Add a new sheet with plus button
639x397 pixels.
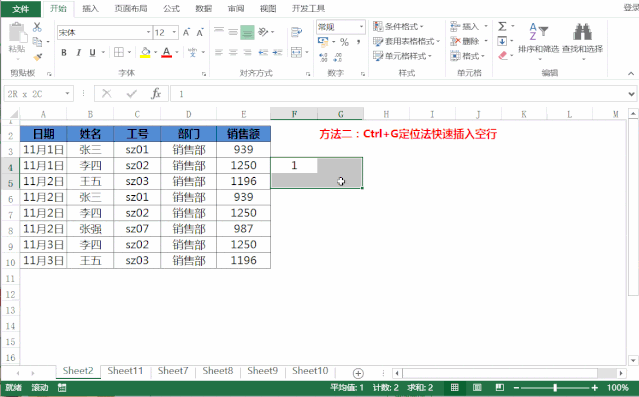pyautogui.click(x=358, y=373)
